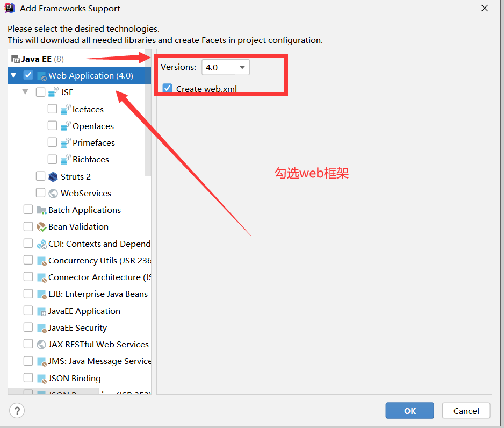This screenshot has height=428, width=504.
Task: Click the JSF framework icon
Action: 53,92
